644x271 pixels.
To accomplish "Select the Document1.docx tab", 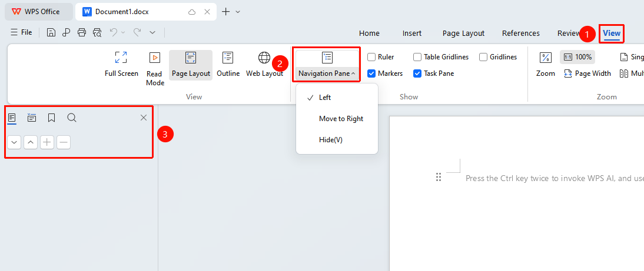I will tap(122, 12).
